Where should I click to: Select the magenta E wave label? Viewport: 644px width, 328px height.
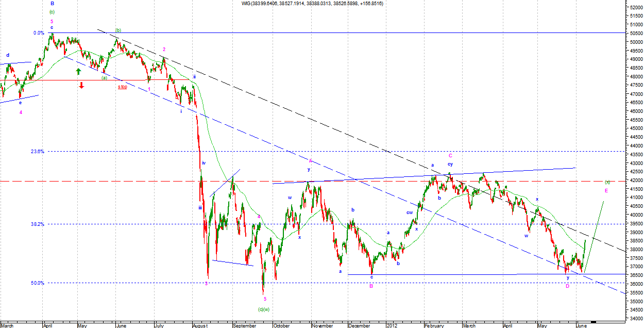click(606, 191)
